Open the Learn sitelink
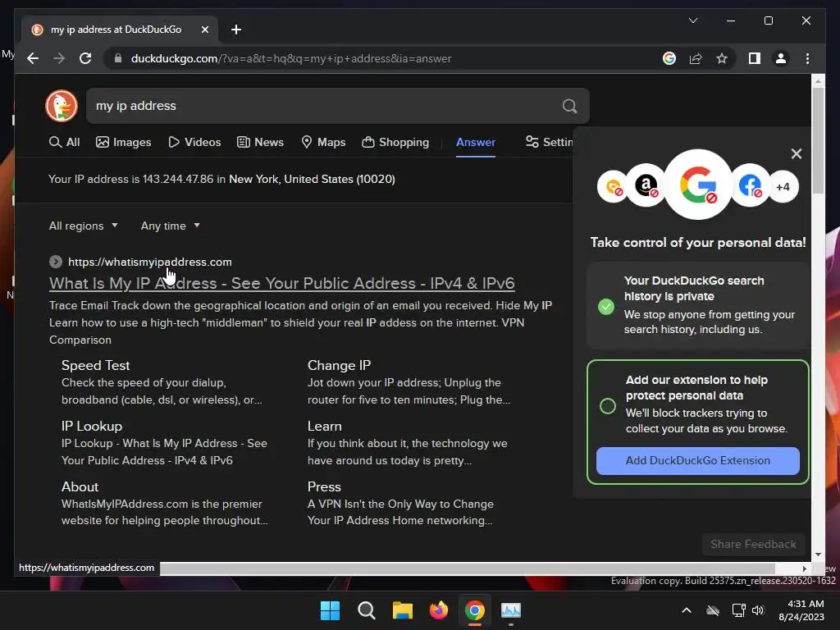Image resolution: width=840 pixels, height=630 pixels. point(325,426)
